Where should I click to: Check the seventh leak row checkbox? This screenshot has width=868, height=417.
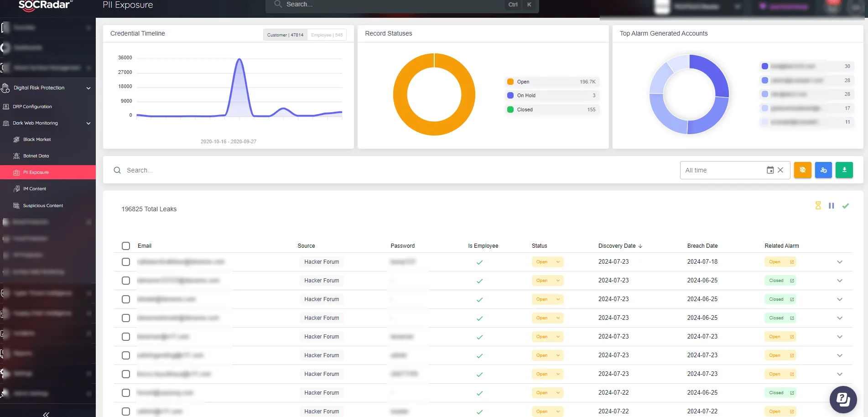(126, 374)
